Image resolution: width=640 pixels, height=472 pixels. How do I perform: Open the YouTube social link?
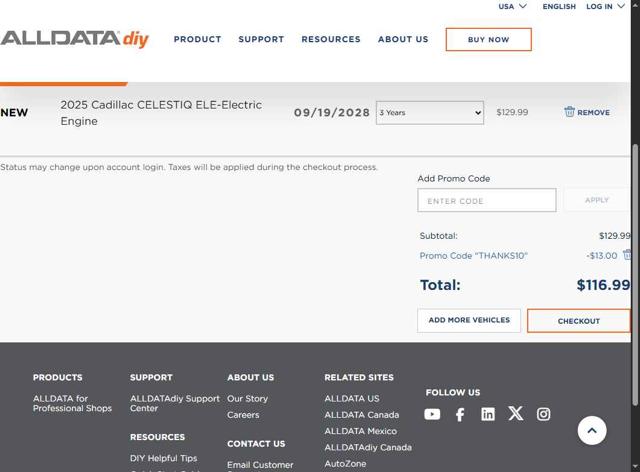click(432, 414)
